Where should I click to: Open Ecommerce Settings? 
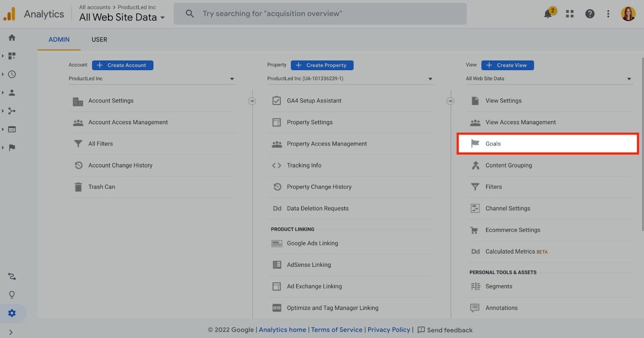550,230
